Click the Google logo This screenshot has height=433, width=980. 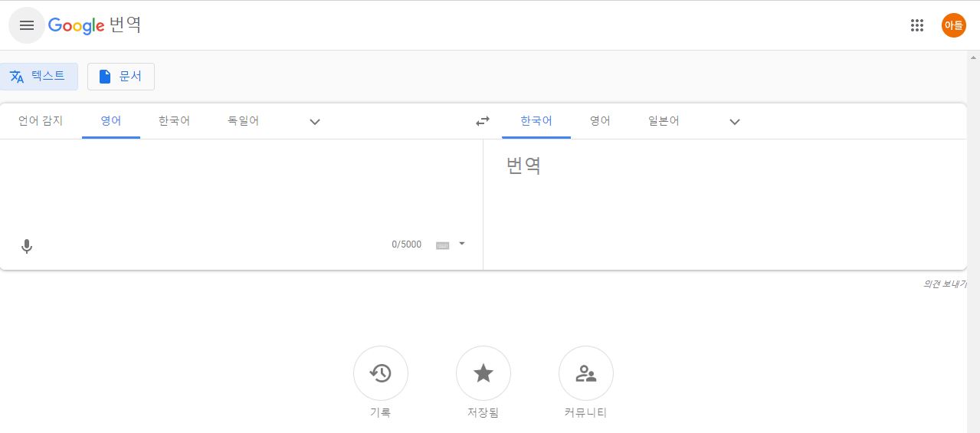[x=76, y=25]
